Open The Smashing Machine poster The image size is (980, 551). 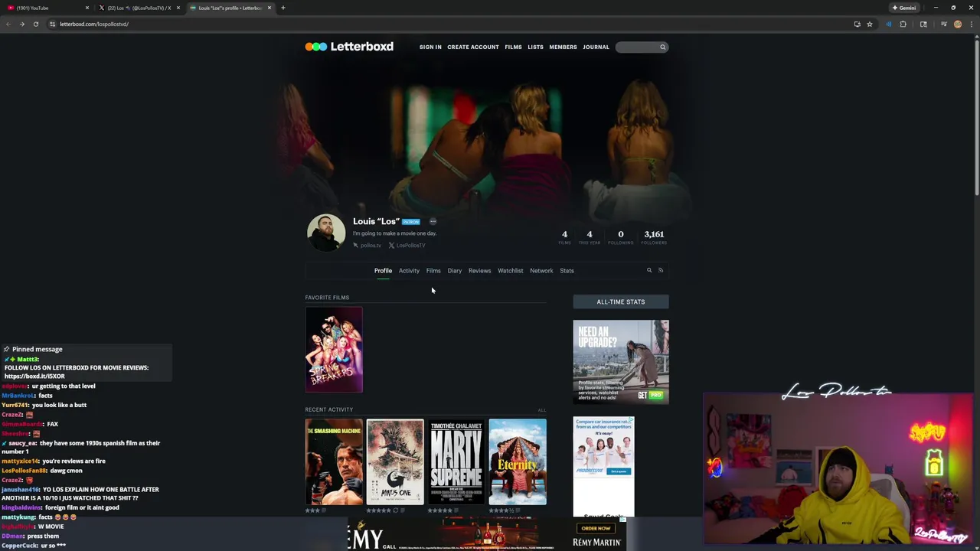(334, 461)
